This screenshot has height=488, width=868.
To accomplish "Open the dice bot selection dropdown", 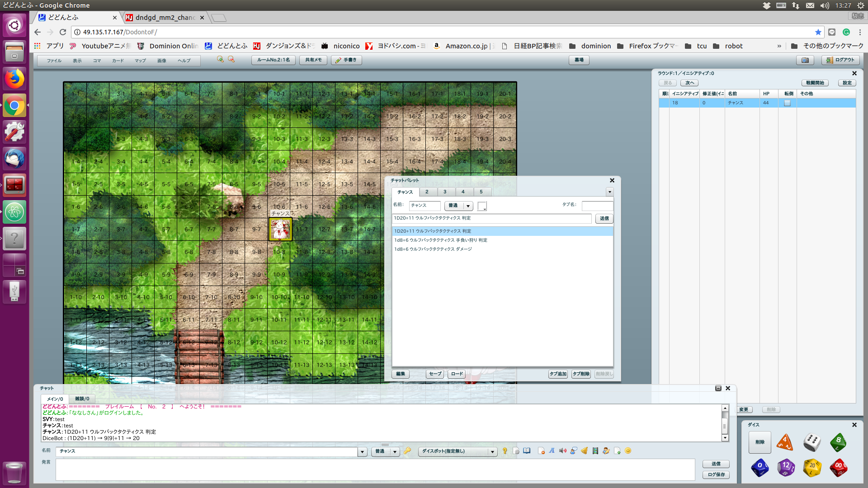I will pos(458,451).
